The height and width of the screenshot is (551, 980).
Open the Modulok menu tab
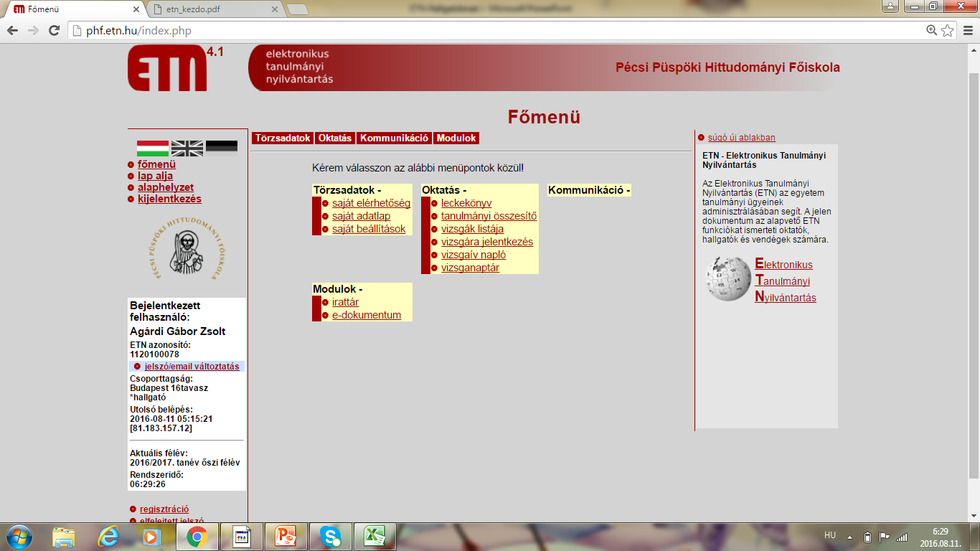pyautogui.click(x=456, y=138)
